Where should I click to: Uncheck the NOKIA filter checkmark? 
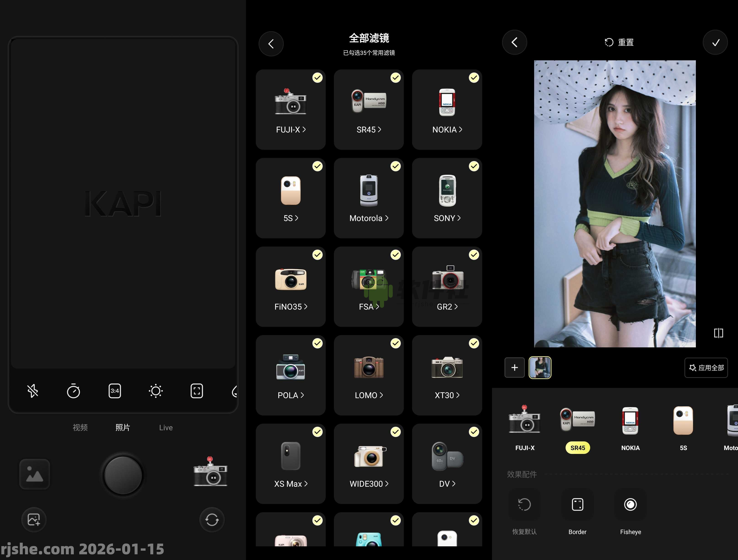point(474,77)
